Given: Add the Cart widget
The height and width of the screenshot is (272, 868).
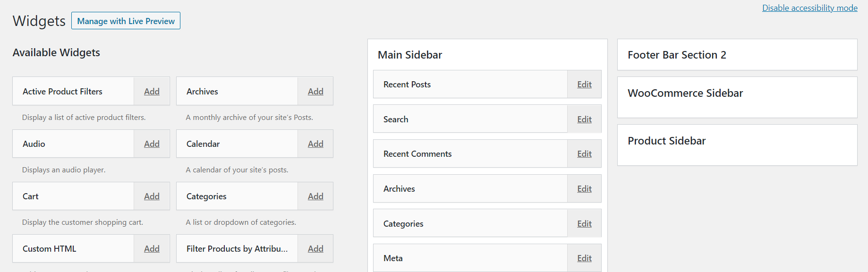Looking at the screenshot, I should pyautogui.click(x=152, y=196).
